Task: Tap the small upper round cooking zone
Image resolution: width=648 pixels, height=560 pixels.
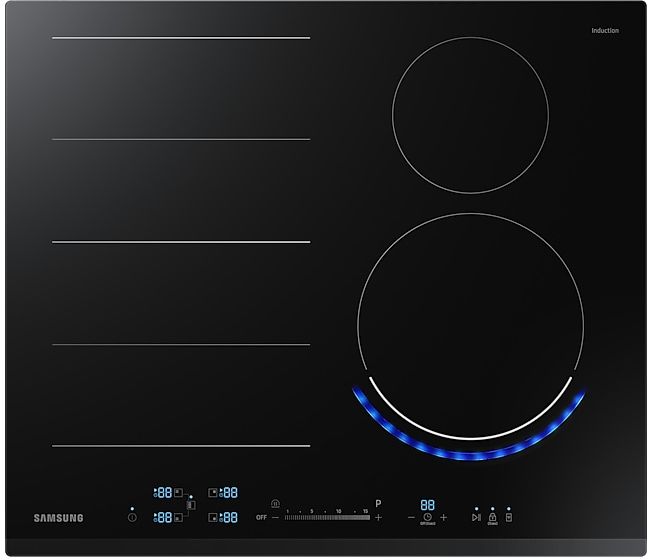Action: click(471, 115)
